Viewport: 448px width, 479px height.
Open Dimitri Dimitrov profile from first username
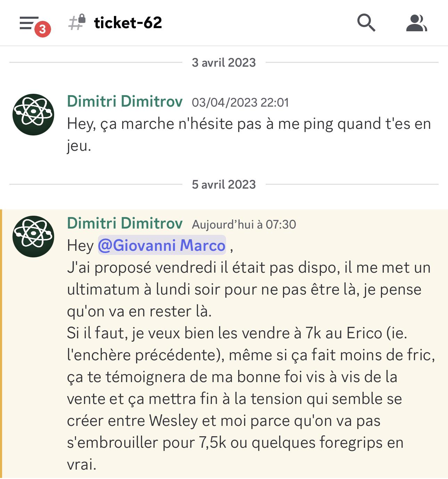(125, 101)
